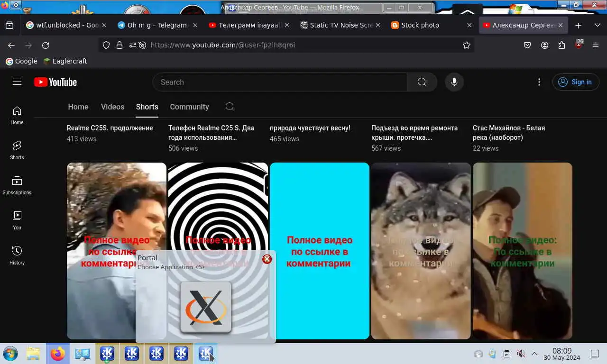
Task: Open Firefox View button
Action: tap(9, 25)
